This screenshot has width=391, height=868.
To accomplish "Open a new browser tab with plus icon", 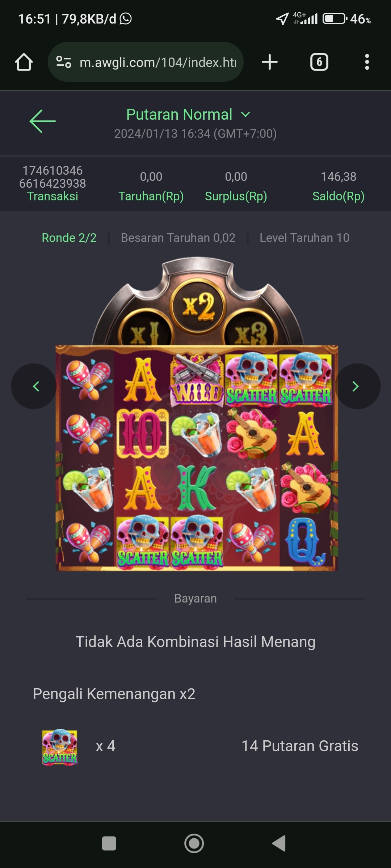I will [270, 62].
